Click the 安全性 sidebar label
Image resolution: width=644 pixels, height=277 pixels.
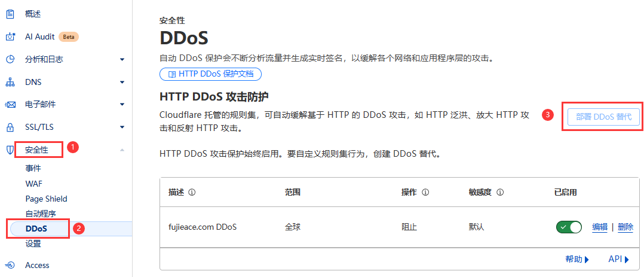click(36, 150)
